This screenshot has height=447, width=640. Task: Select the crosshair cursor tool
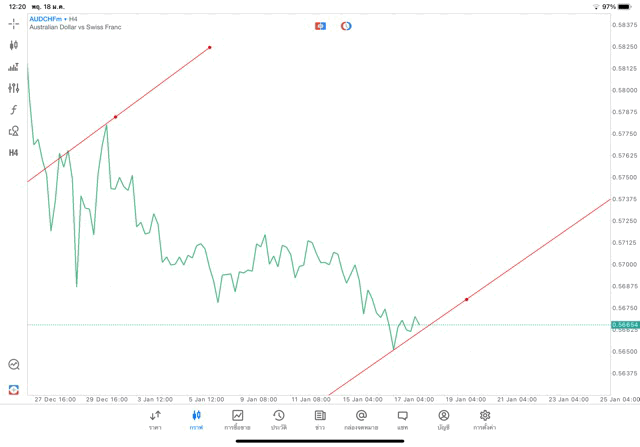pyautogui.click(x=14, y=23)
